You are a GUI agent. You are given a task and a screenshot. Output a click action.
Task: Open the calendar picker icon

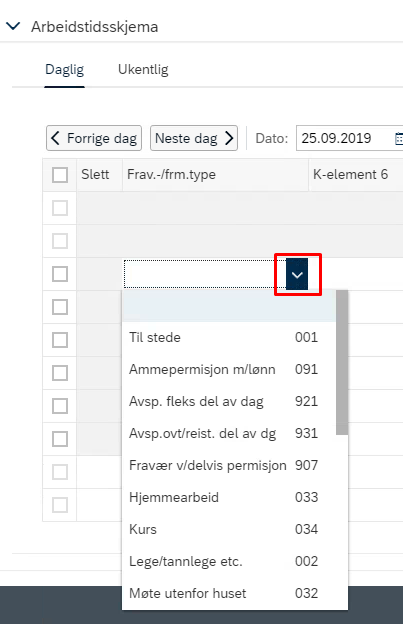[398, 138]
